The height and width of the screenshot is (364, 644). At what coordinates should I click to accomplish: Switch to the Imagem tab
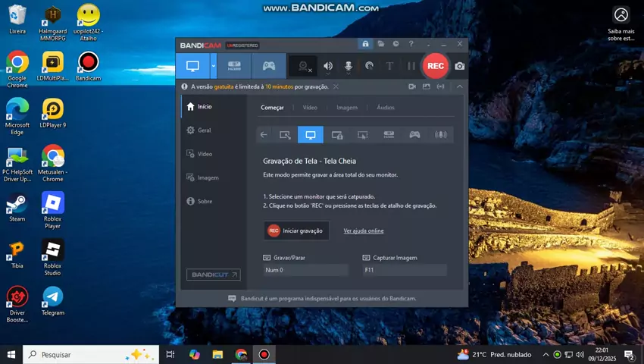pyautogui.click(x=347, y=108)
